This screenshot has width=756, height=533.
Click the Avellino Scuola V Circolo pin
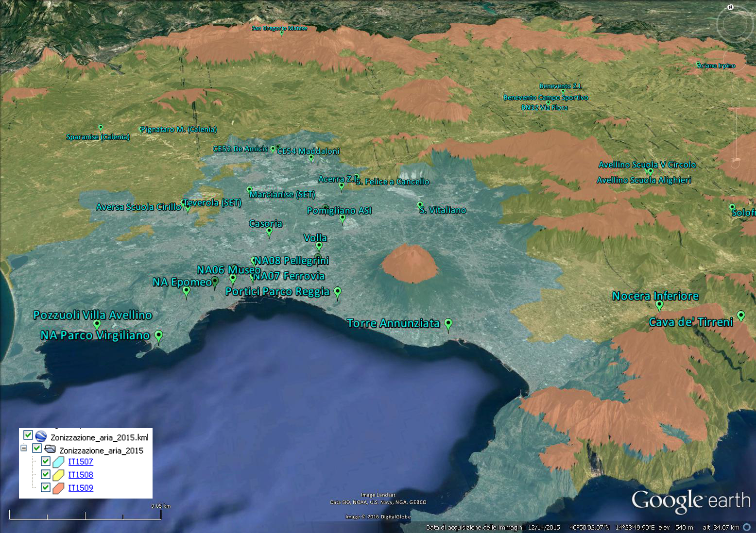(651, 172)
